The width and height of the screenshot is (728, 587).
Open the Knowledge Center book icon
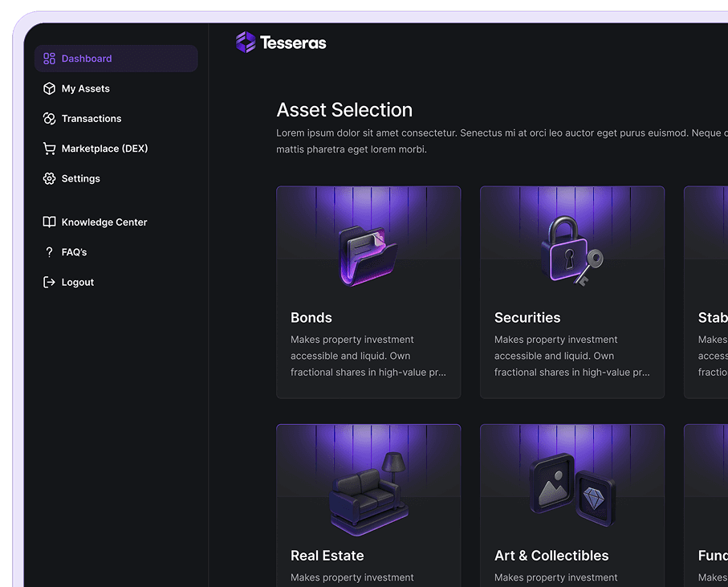pyautogui.click(x=48, y=222)
